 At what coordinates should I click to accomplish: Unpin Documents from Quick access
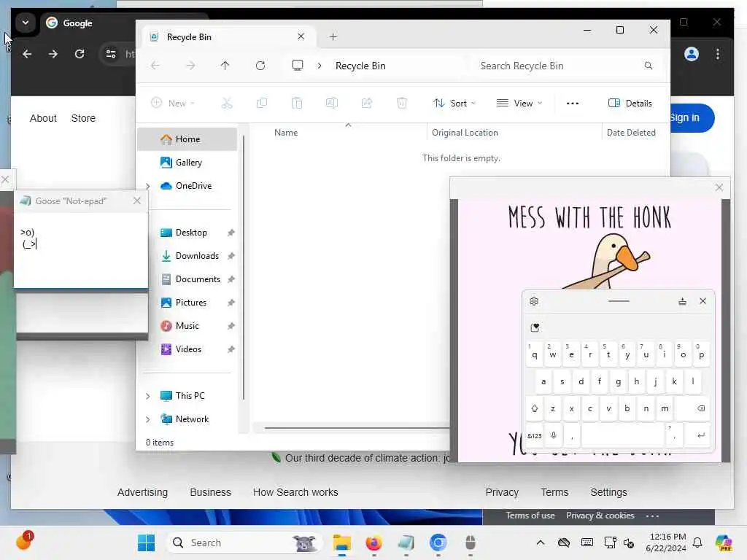[x=231, y=279]
